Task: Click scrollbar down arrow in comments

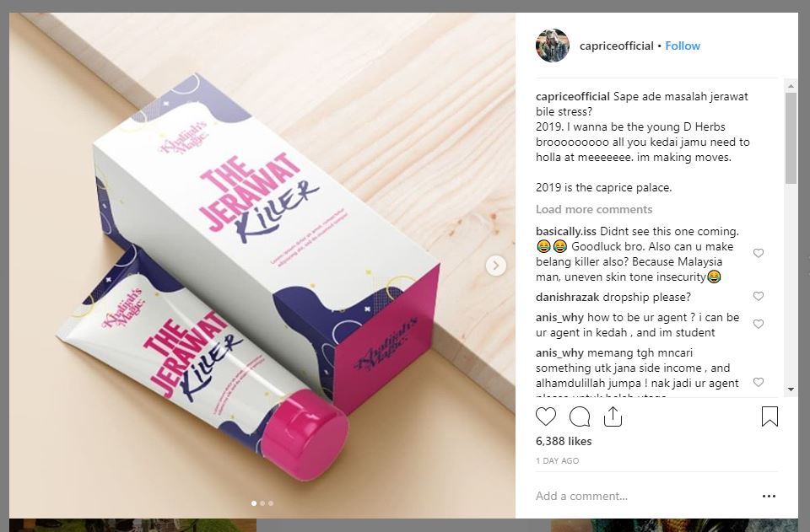Action: tap(791, 390)
